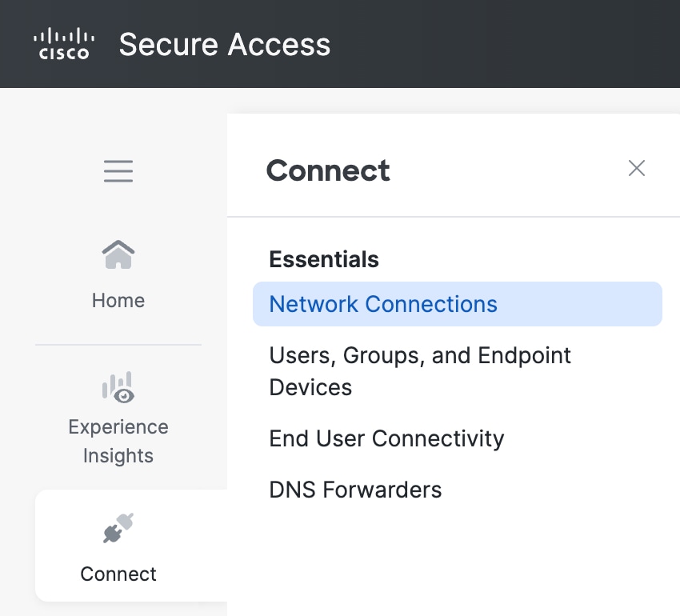Click the separator under the Connect panel header
680x616 pixels.
(453, 217)
